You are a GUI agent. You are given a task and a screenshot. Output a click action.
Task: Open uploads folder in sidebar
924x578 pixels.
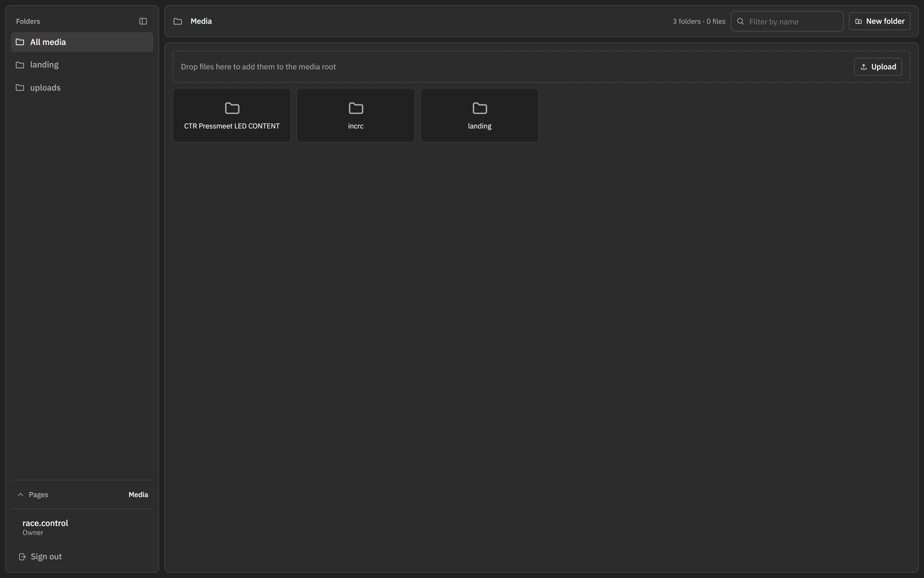[82, 88]
